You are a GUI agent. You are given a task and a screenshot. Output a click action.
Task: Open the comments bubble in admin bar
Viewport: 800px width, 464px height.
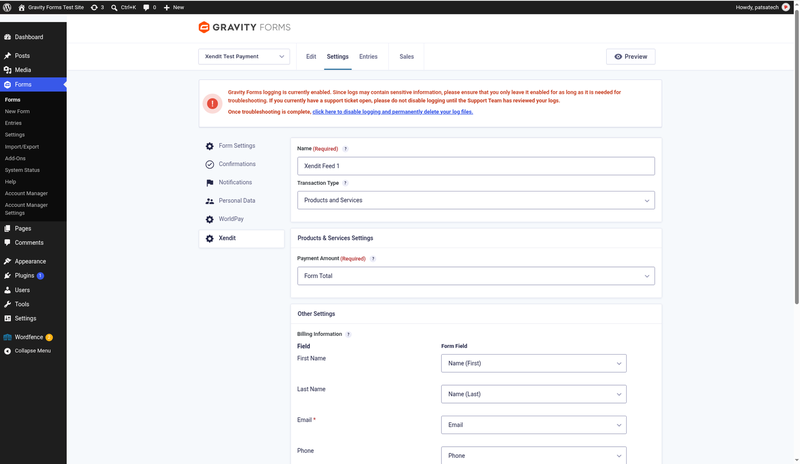pyautogui.click(x=146, y=7)
